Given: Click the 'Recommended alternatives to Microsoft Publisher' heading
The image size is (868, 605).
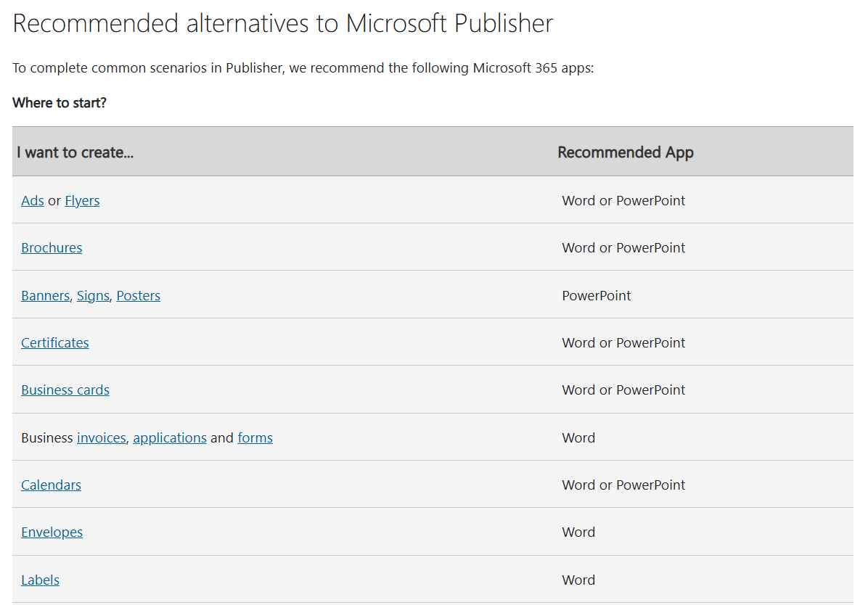Looking at the screenshot, I should click(x=282, y=24).
